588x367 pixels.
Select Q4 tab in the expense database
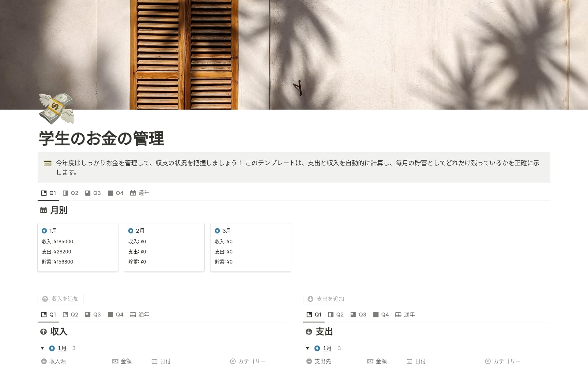click(381, 314)
